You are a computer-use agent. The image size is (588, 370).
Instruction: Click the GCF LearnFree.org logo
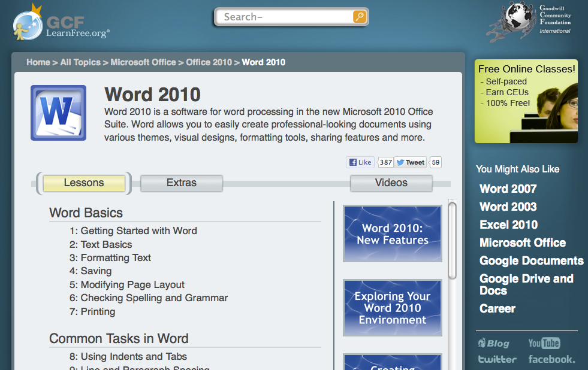[x=62, y=23]
